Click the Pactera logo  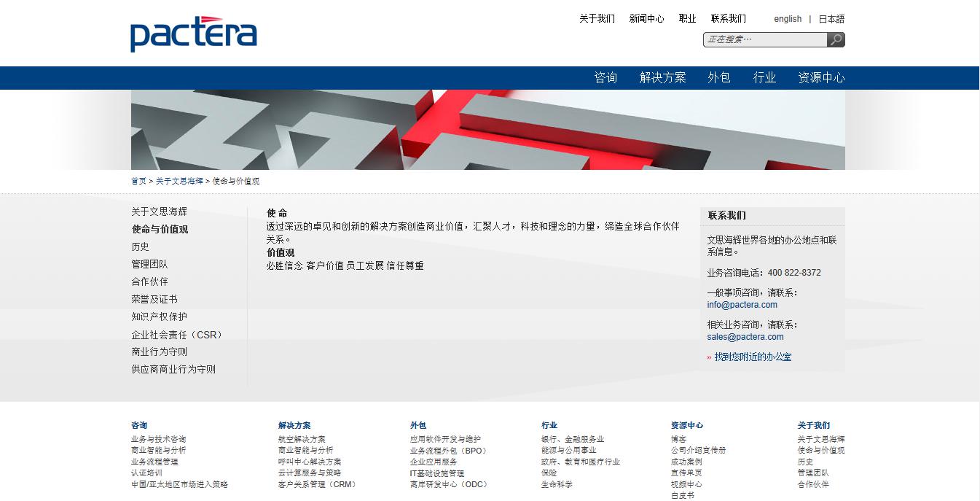192,33
